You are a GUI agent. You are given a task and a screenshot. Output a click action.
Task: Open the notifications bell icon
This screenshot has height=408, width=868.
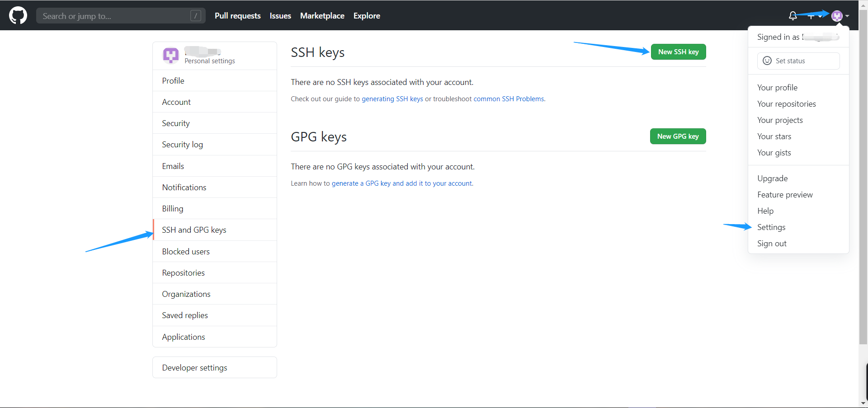click(x=793, y=16)
